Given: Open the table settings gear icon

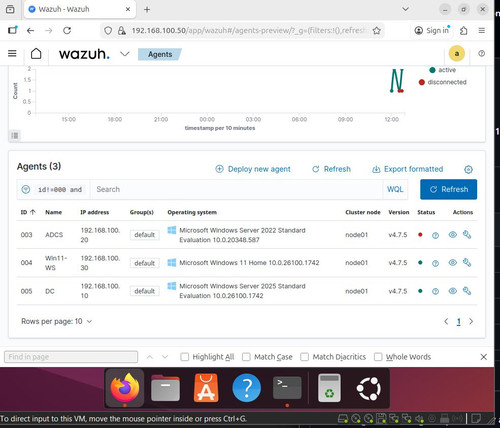Looking at the screenshot, I should coord(468,169).
